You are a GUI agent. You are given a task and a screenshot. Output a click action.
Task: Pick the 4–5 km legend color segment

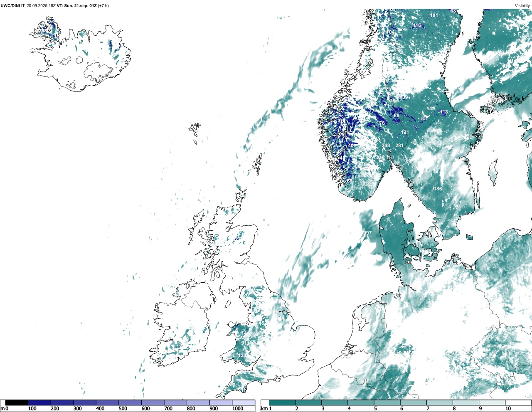[361, 403]
